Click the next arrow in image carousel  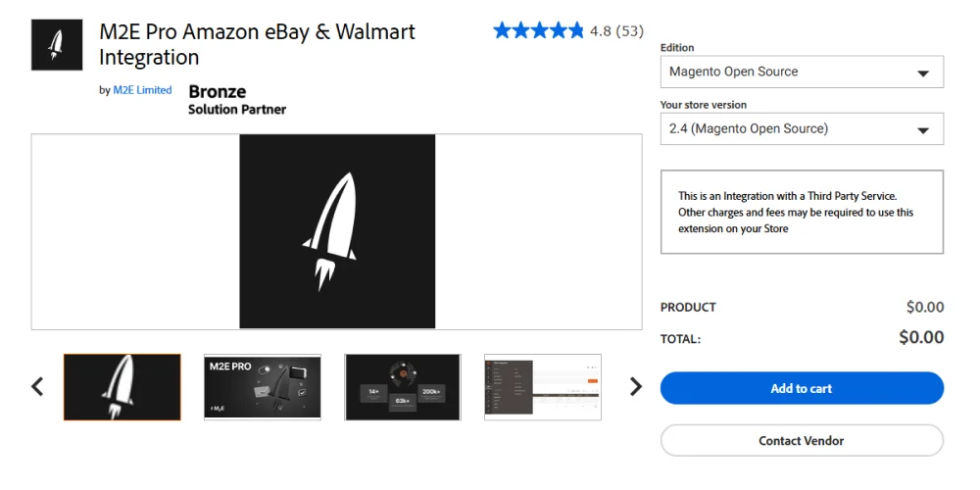[635, 386]
